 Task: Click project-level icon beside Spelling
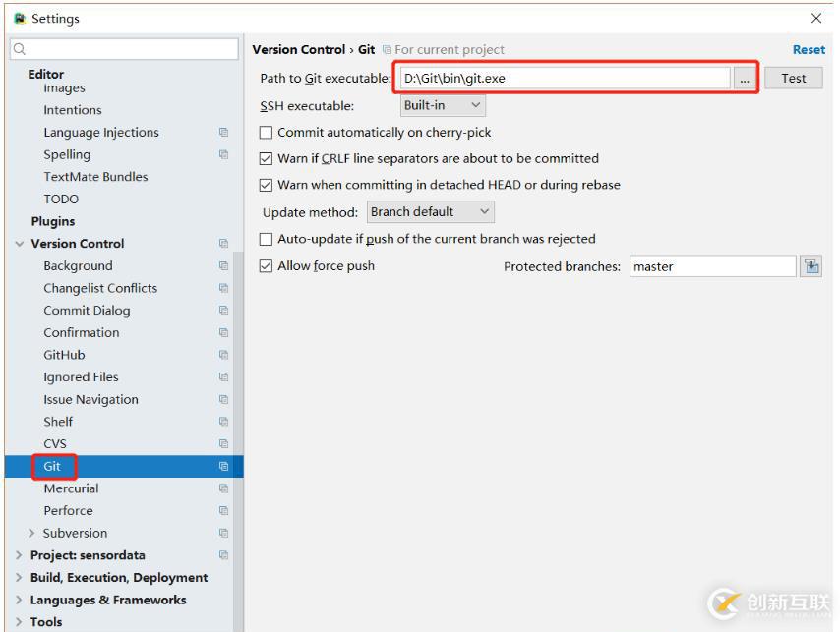[223, 155]
